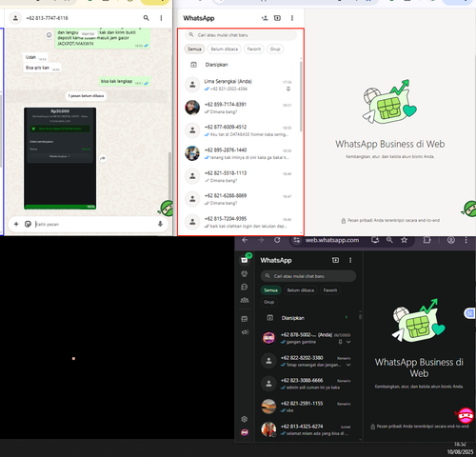Click pin icon on Lima Serangkai chat row
The height and width of the screenshot is (457, 476).
pos(288,89)
